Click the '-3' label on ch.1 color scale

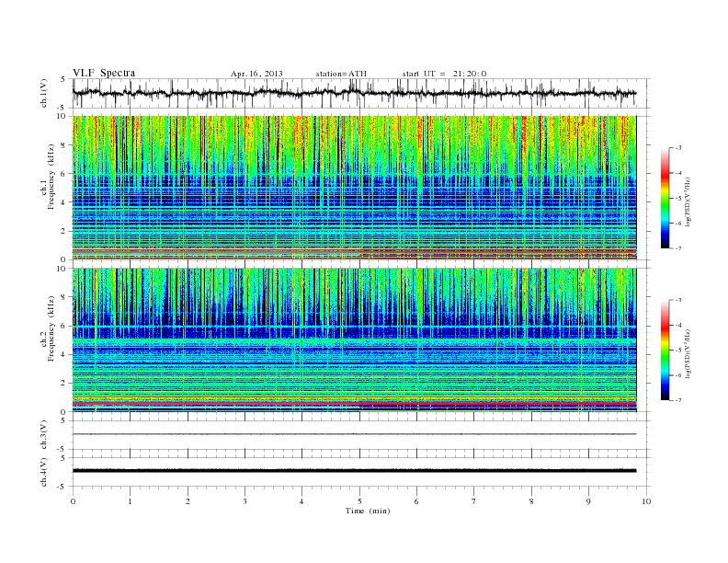678,148
